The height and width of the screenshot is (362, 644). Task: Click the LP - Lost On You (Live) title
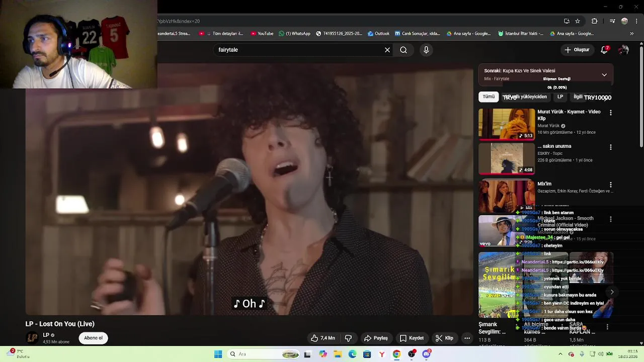[60, 324]
